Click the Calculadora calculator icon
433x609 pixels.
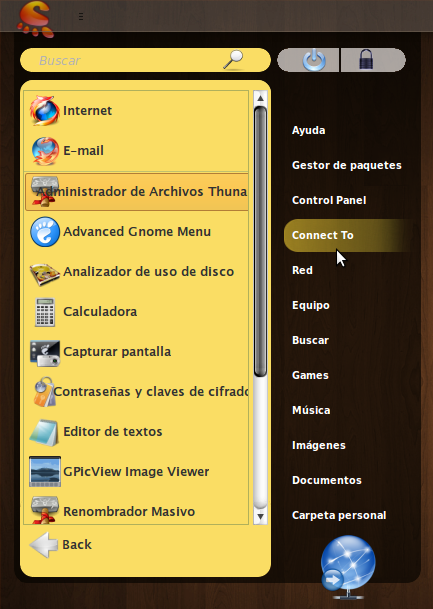tap(45, 312)
